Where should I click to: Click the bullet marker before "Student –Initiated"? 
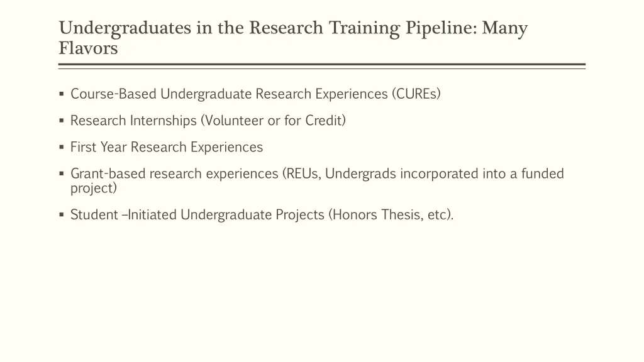pyautogui.click(x=62, y=215)
